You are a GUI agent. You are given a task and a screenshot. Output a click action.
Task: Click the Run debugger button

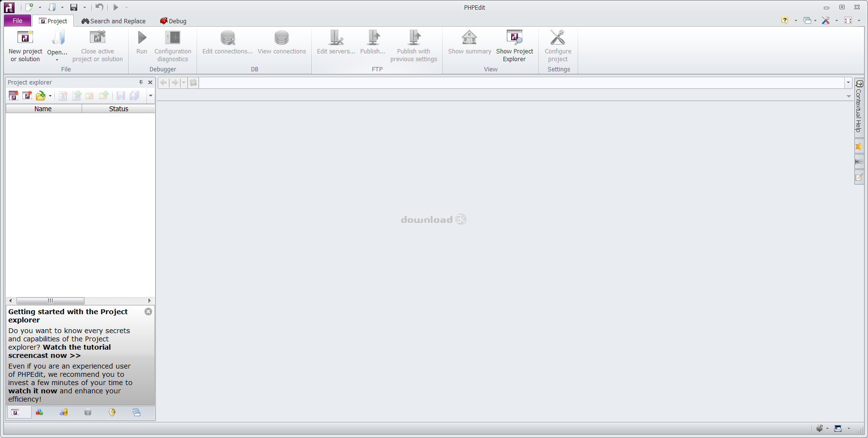[x=142, y=43]
